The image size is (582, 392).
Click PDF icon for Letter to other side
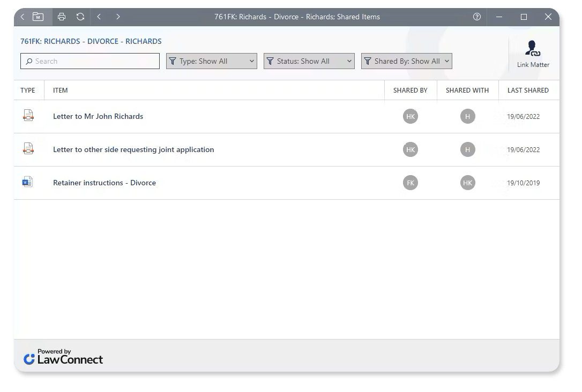tap(28, 148)
